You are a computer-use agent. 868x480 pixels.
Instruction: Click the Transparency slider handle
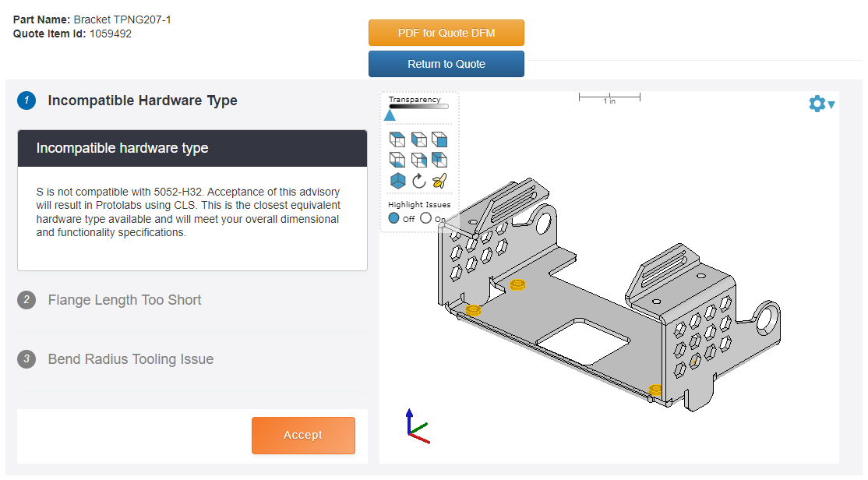click(x=390, y=115)
